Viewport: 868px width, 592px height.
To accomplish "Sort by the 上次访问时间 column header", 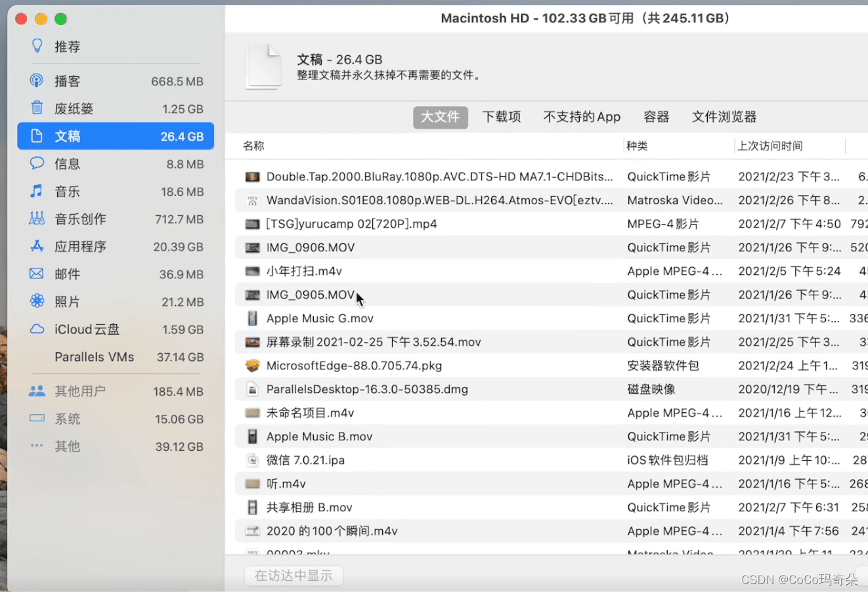I will click(770, 146).
